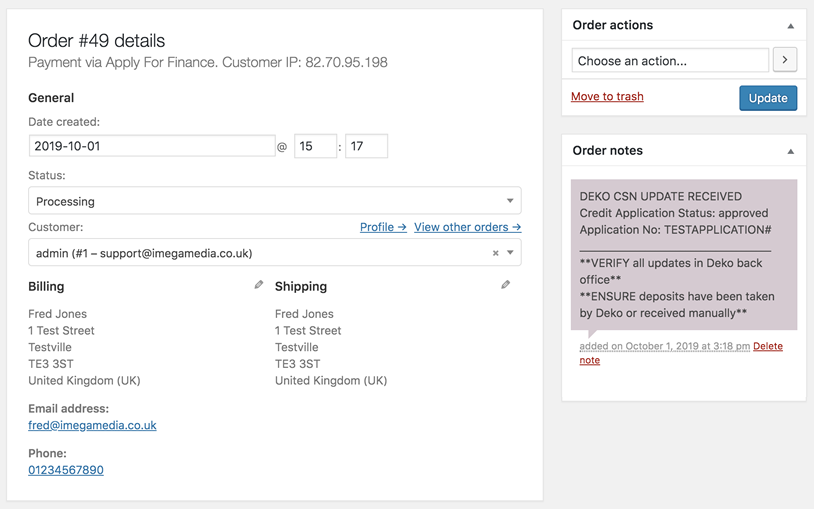This screenshot has height=509, width=814.
Task: Collapse the Order notes panel arrow
Action: (790, 151)
